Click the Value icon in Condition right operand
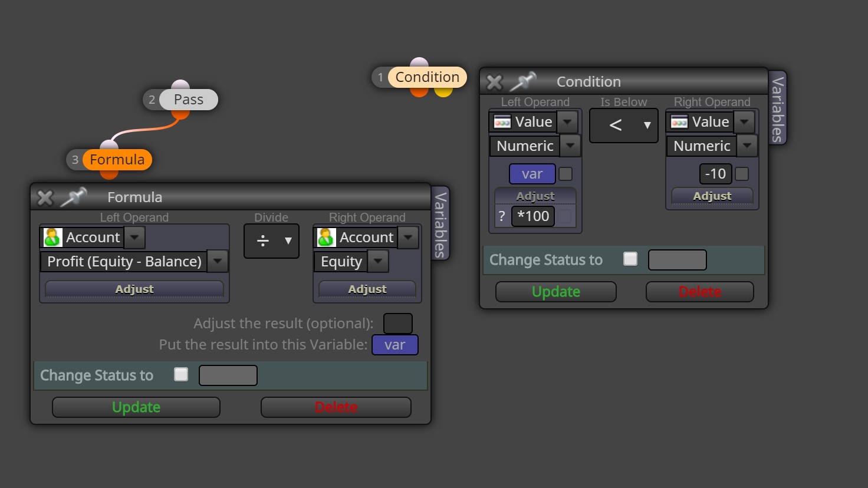This screenshot has width=868, height=488. click(679, 122)
